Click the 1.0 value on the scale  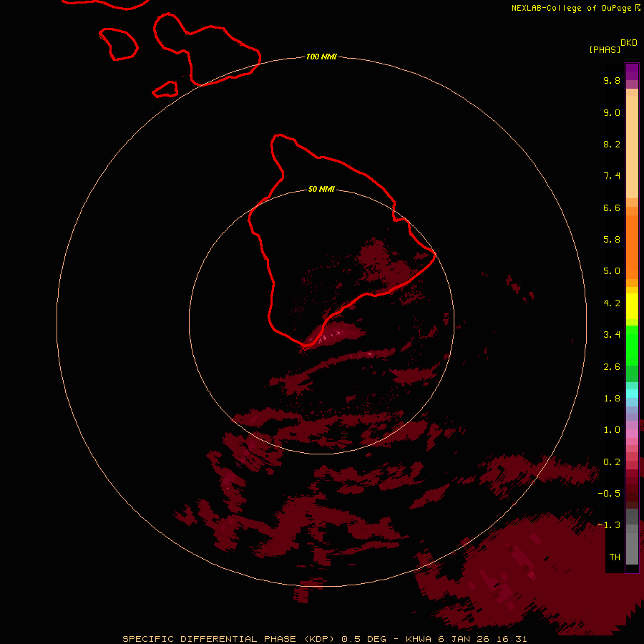(612, 430)
